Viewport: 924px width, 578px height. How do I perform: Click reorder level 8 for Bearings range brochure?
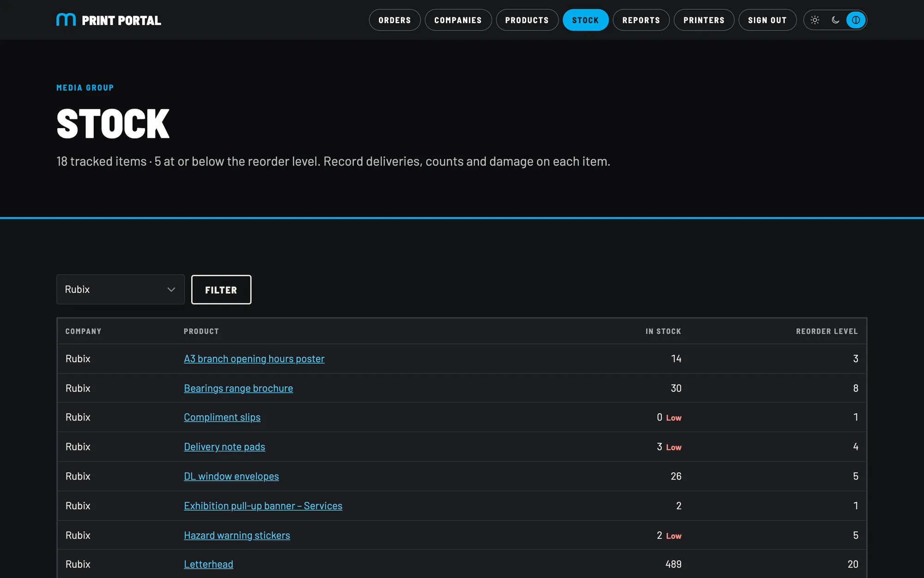click(856, 388)
